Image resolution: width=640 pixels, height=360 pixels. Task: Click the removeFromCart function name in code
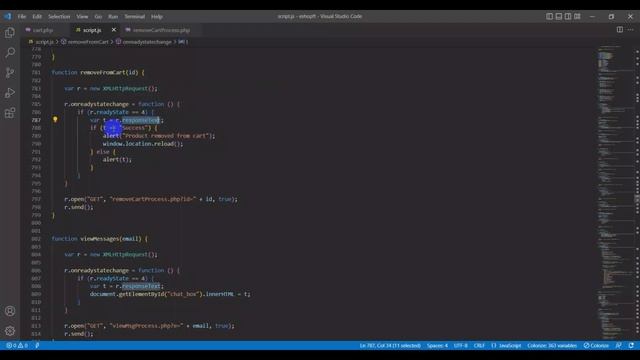pyautogui.click(x=103, y=72)
